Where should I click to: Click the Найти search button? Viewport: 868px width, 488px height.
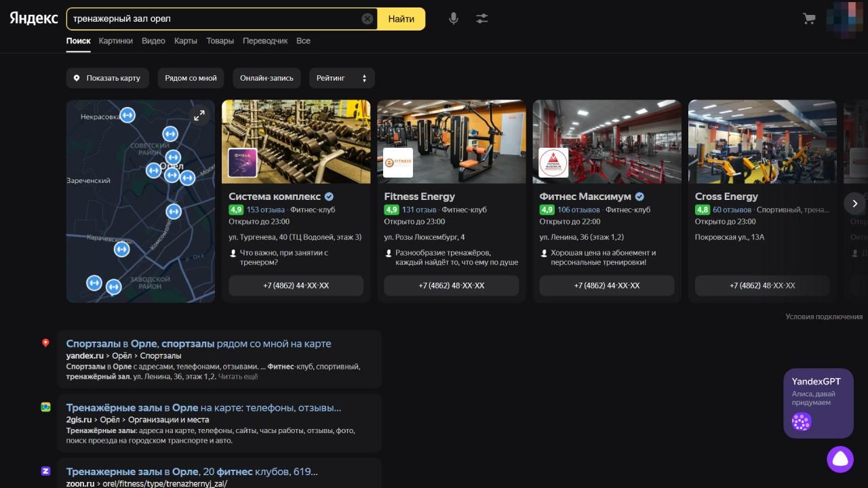pyautogui.click(x=401, y=18)
